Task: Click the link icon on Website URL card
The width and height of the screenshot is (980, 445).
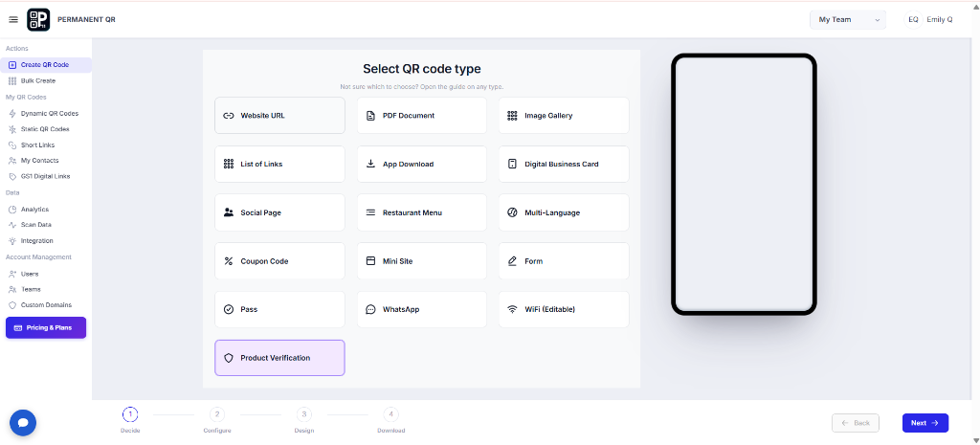Action: click(228, 116)
